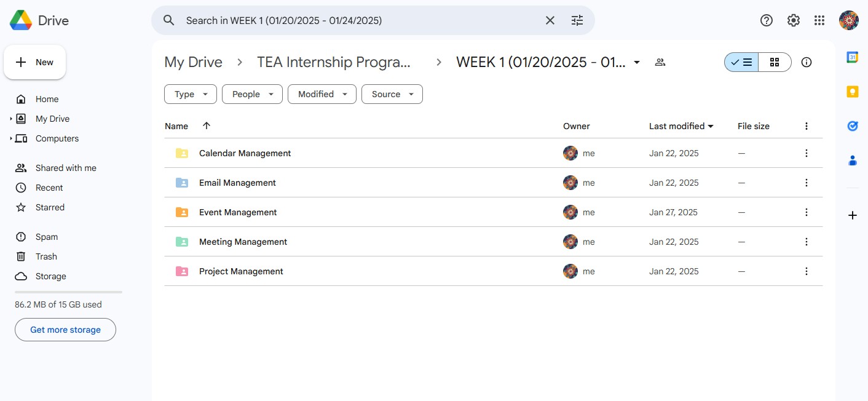Go to Shared with me

pos(66,168)
